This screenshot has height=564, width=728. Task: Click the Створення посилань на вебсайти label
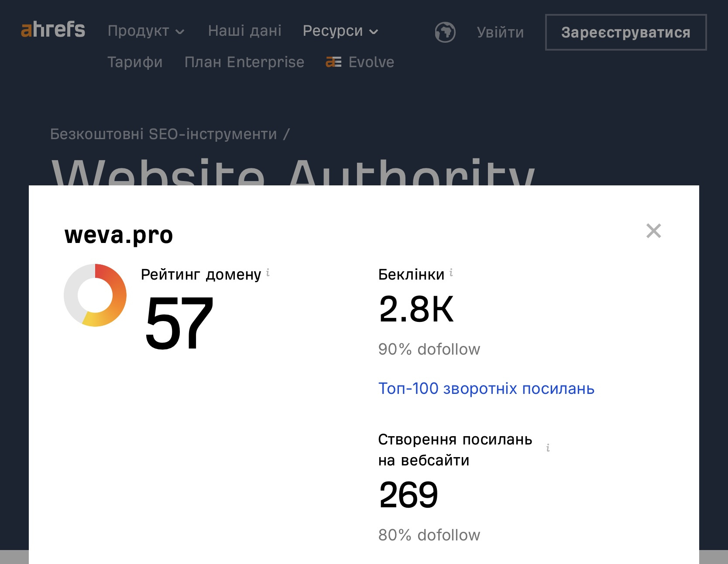tap(455, 450)
